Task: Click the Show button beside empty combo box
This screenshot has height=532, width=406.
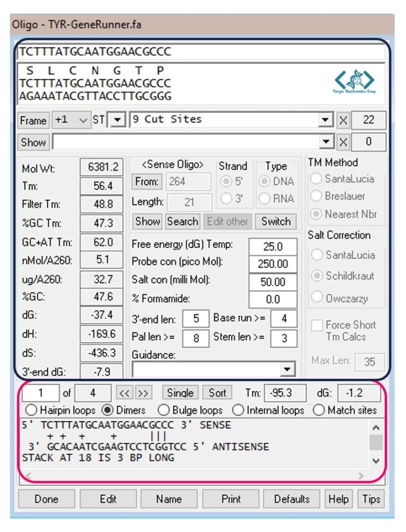Action: 33,142
